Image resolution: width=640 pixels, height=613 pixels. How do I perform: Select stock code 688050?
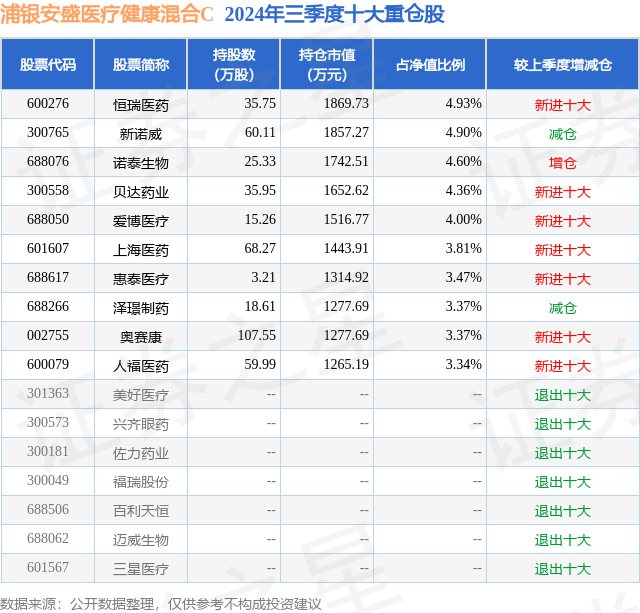(48, 220)
